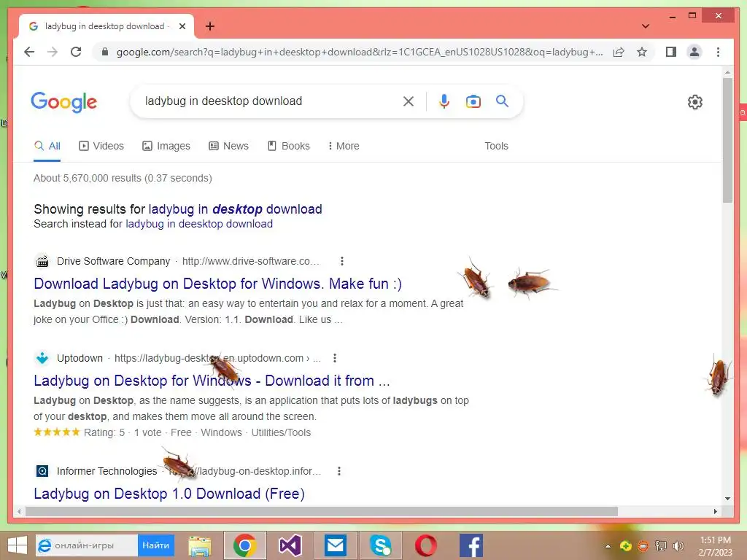Open 'Ladybug on Desktop 1.0 Download (Free)' result
This screenshot has width=747, height=560.
(169, 494)
